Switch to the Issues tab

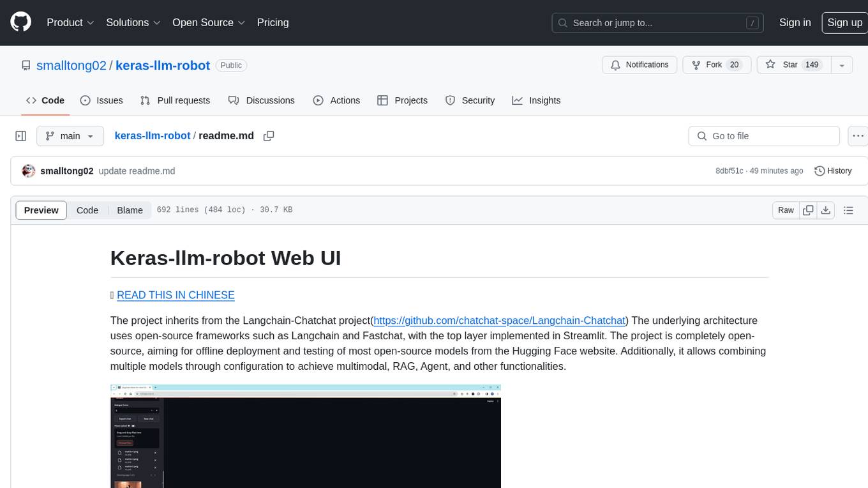coord(101,100)
